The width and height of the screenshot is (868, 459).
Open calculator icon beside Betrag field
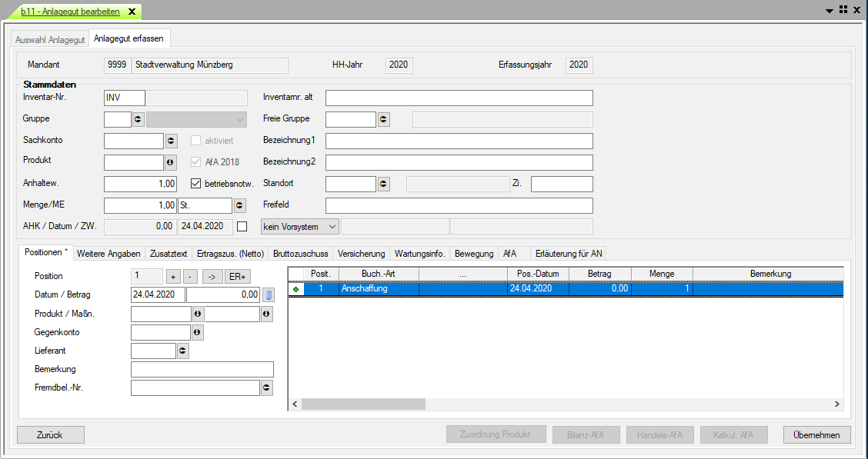click(269, 294)
